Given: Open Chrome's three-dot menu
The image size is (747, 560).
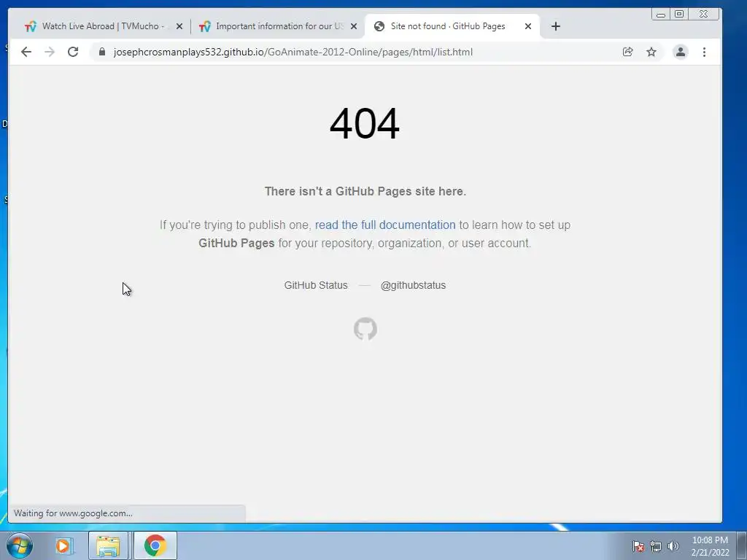Looking at the screenshot, I should coord(704,52).
